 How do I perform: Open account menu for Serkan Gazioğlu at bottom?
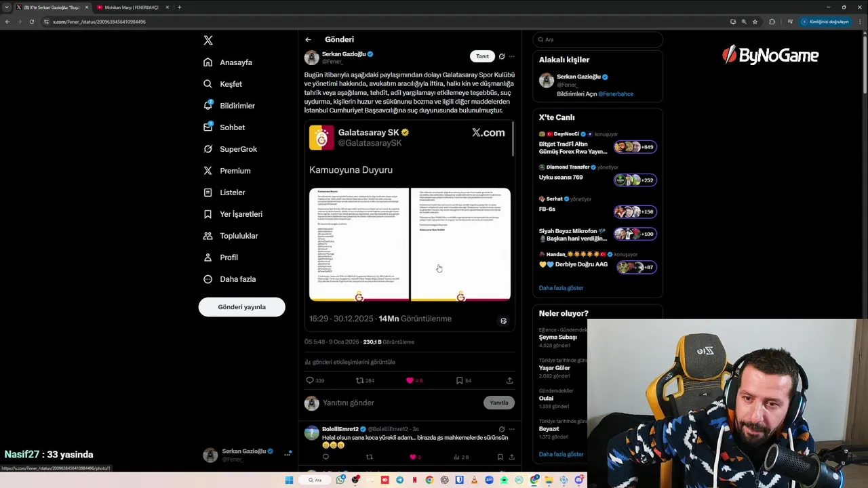coord(247,455)
